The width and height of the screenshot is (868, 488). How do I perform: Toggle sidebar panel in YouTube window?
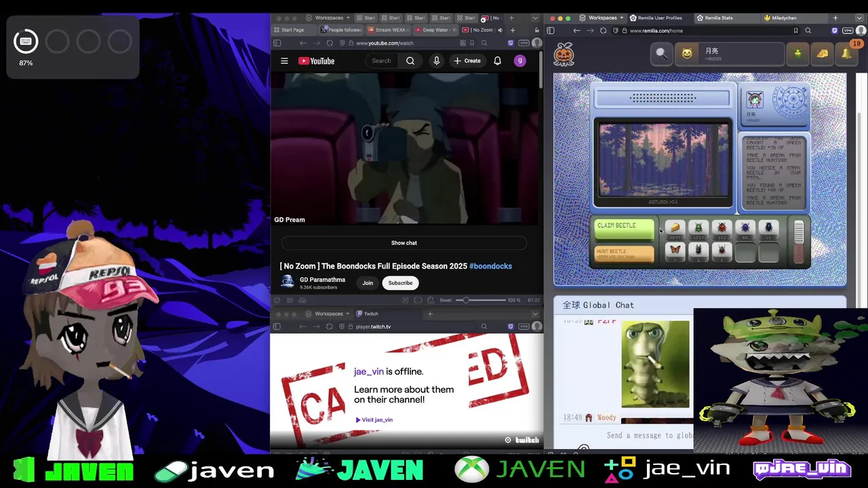(277, 43)
